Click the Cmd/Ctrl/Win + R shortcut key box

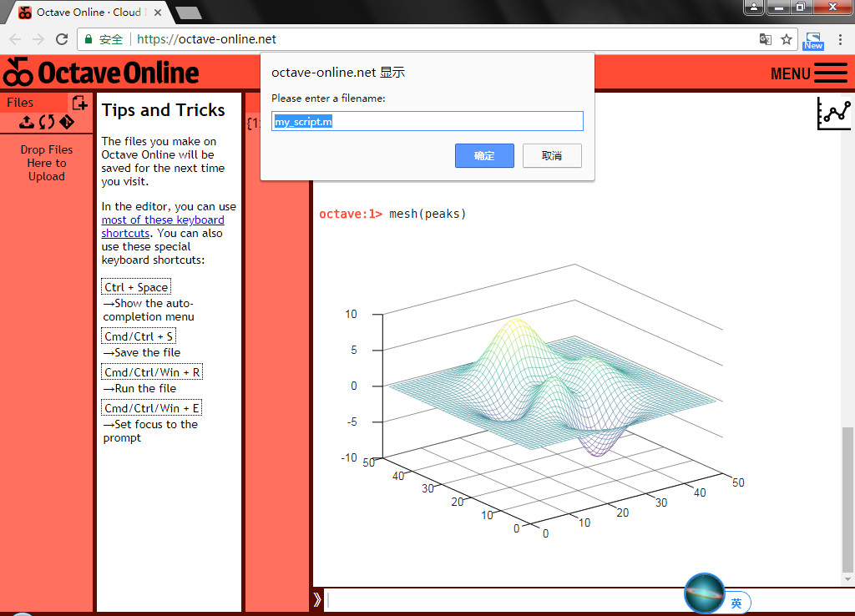coord(152,372)
